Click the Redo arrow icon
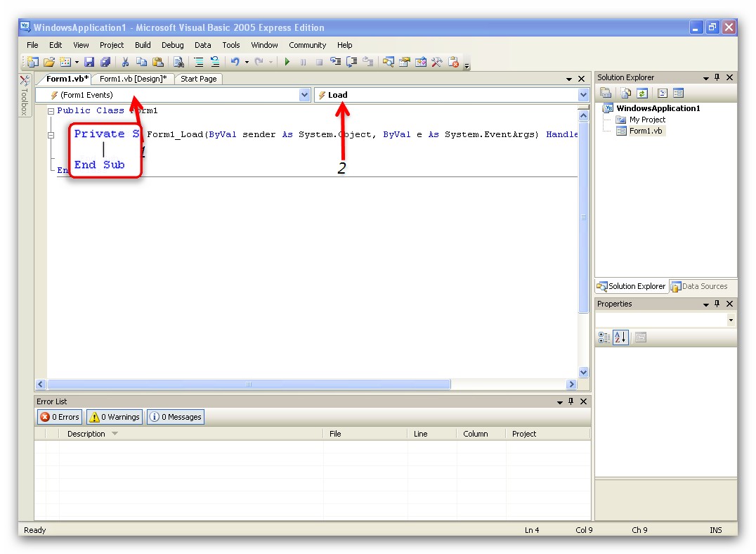 coord(259,62)
